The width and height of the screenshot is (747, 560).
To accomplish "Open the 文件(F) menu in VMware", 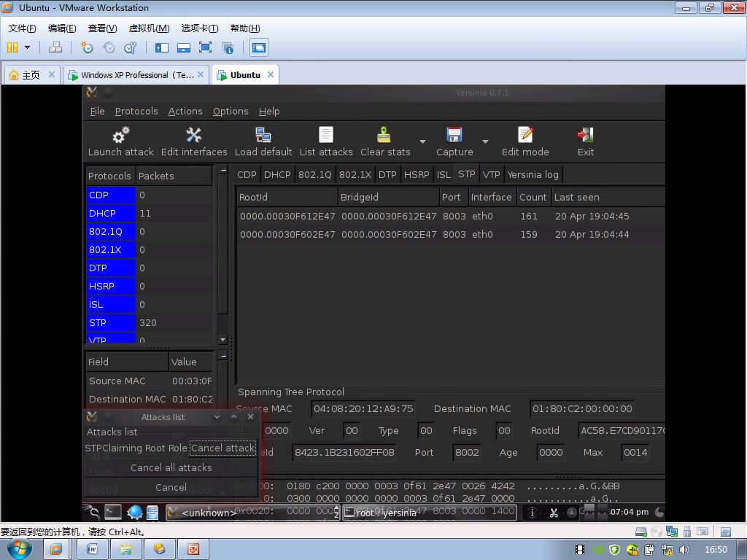I will coord(22,28).
